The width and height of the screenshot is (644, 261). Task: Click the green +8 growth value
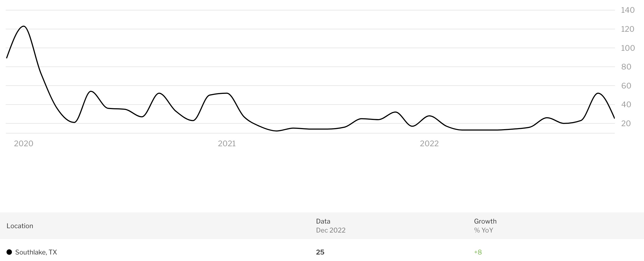pyautogui.click(x=478, y=252)
